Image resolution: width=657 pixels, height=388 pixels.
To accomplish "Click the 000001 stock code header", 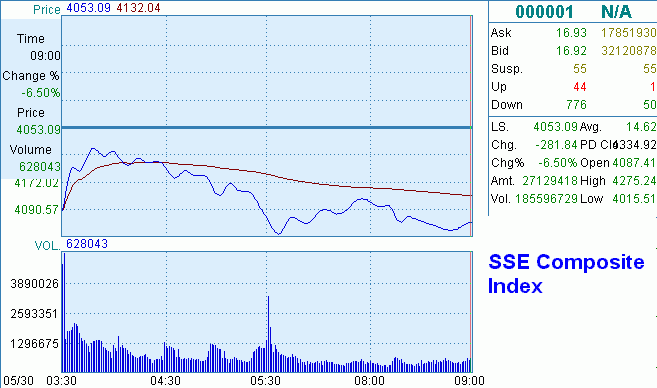I will pyautogui.click(x=544, y=12).
